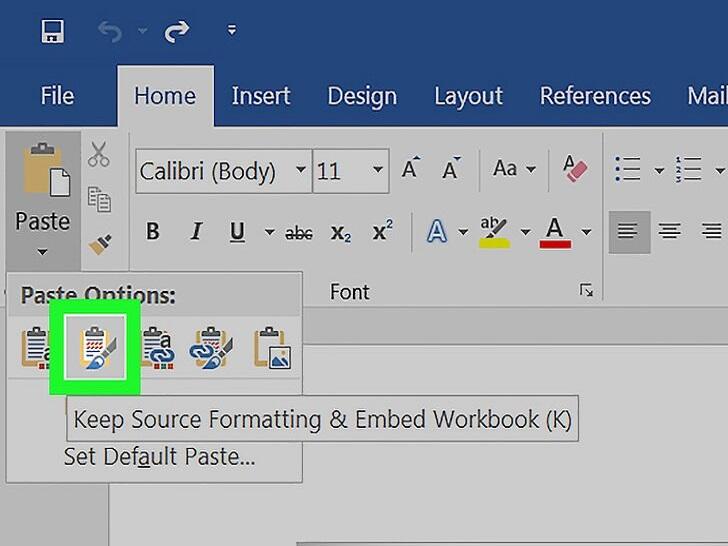728x546 pixels.
Task: Toggle Bold formatting
Action: click(x=153, y=231)
